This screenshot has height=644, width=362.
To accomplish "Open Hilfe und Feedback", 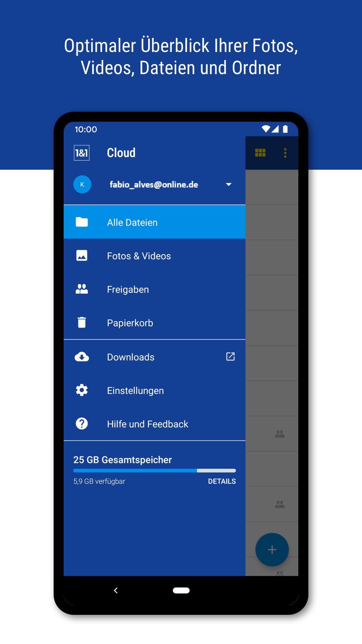I will (155, 424).
